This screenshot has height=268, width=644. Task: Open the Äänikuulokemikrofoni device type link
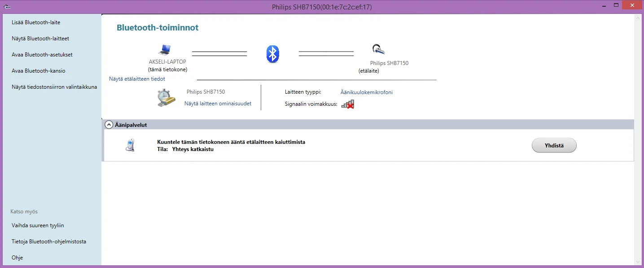point(366,92)
